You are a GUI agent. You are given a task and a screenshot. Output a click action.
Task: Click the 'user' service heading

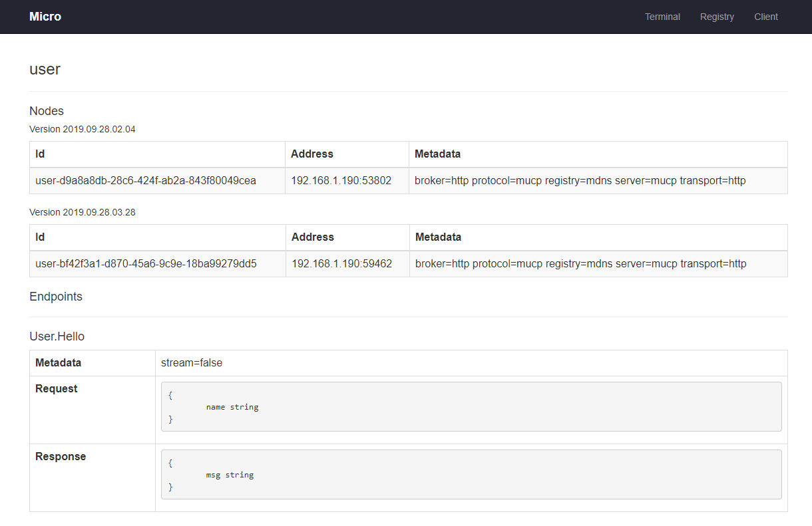pyautogui.click(x=45, y=69)
